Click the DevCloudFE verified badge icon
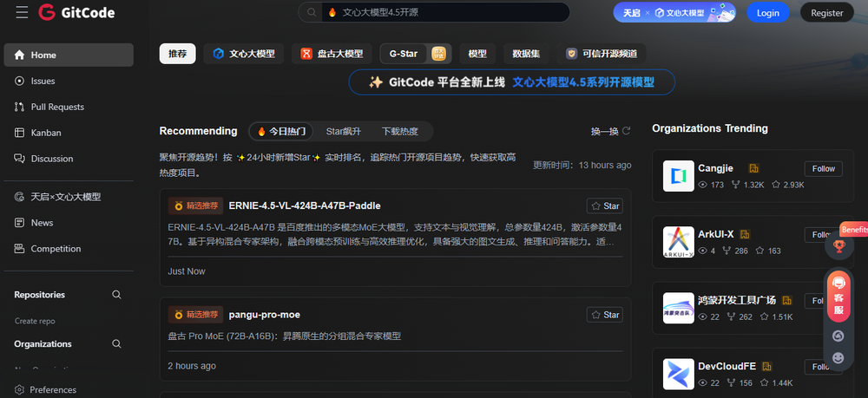This screenshot has height=398, width=868. [766, 367]
